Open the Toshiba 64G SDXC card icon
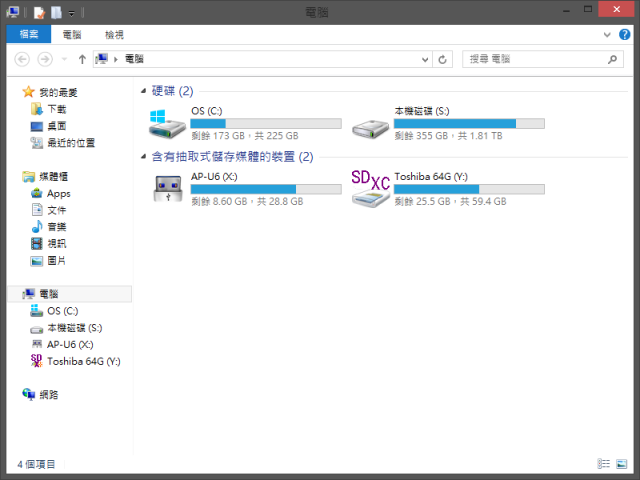 coord(371,189)
